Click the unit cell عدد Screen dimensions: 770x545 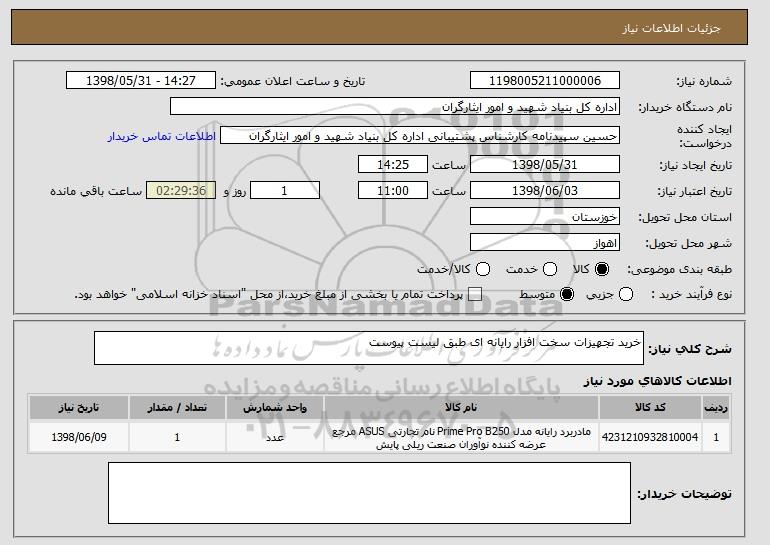[x=275, y=437]
